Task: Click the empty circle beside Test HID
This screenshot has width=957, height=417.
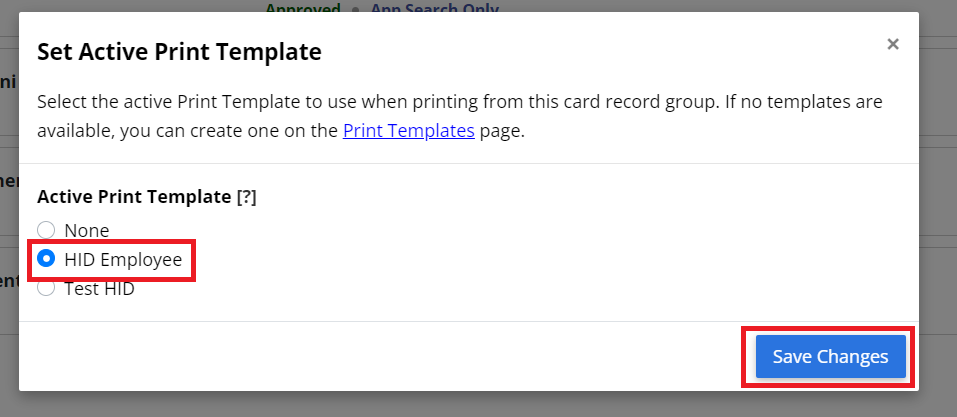Action: pos(46,288)
